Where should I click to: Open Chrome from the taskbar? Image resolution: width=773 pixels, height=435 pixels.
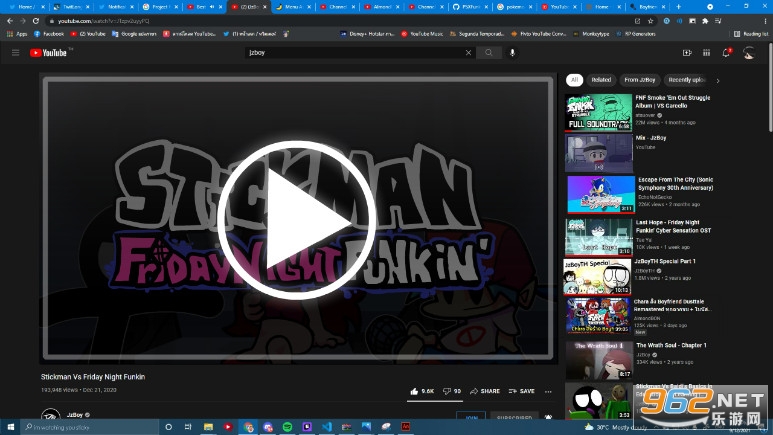click(248, 427)
